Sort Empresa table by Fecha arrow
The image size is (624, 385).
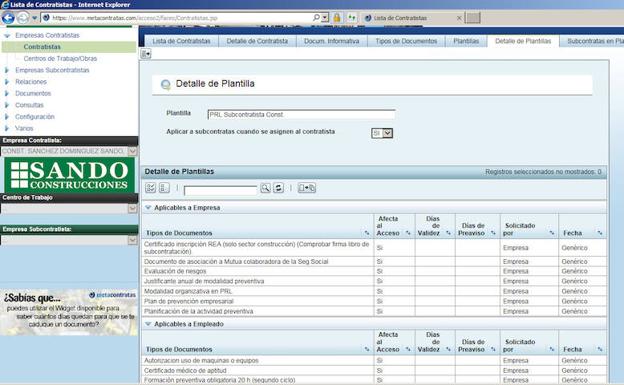(x=600, y=233)
